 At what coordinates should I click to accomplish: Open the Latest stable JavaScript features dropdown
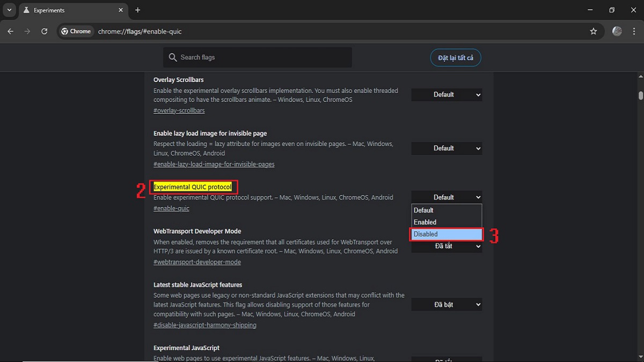447,305
